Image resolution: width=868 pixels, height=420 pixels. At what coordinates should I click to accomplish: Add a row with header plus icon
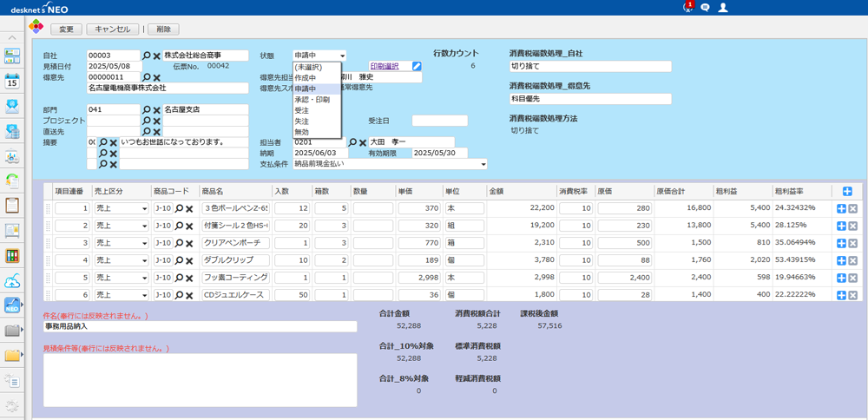(x=847, y=192)
